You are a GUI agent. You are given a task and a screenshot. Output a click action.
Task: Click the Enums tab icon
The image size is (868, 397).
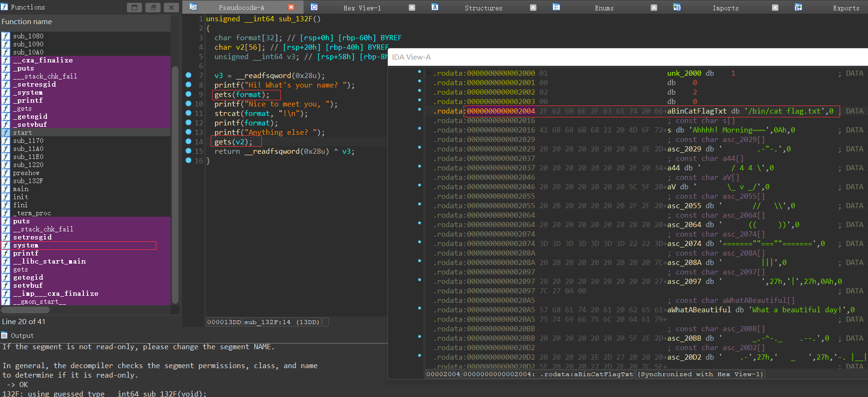tap(556, 7)
